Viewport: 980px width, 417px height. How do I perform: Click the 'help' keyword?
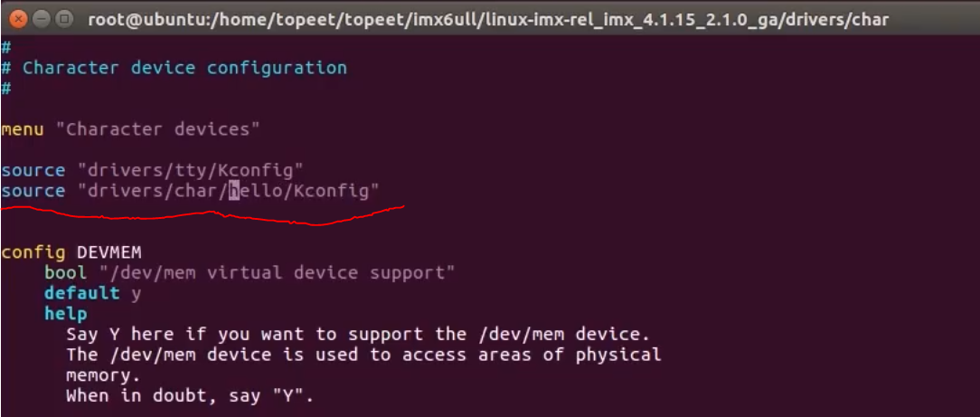pyautogui.click(x=66, y=314)
